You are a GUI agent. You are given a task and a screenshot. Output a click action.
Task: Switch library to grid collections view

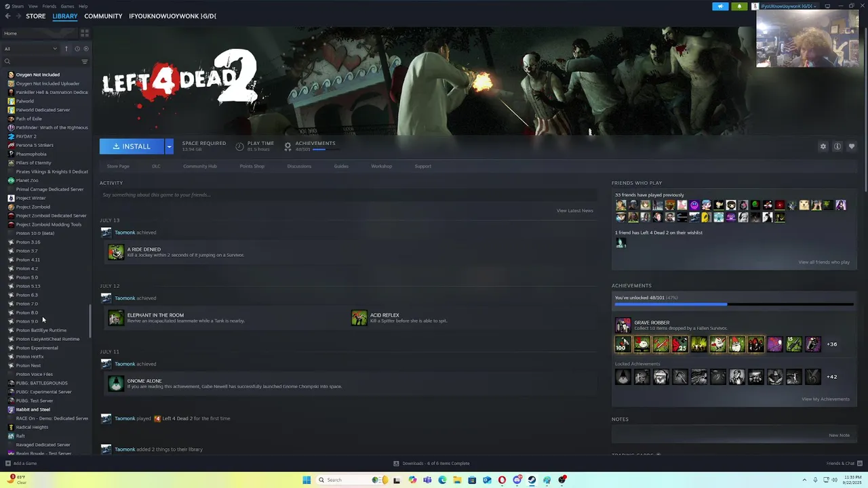[85, 33]
